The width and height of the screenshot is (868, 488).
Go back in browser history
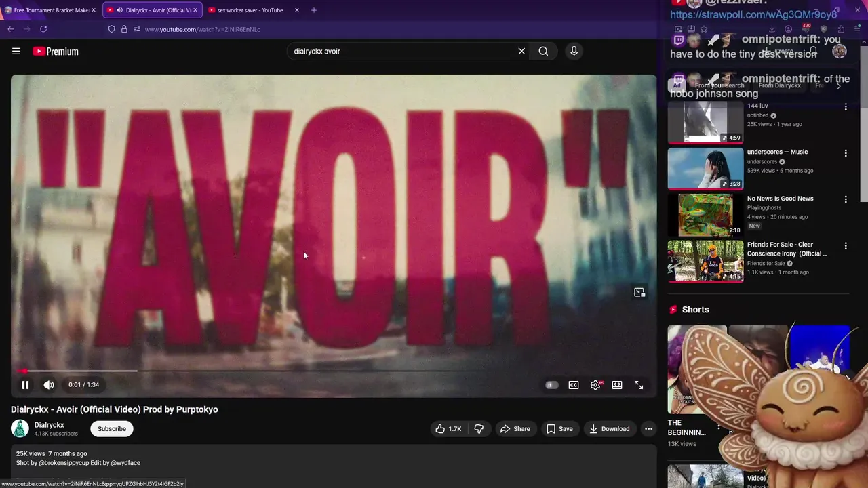pyautogui.click(x=11, y=29)
